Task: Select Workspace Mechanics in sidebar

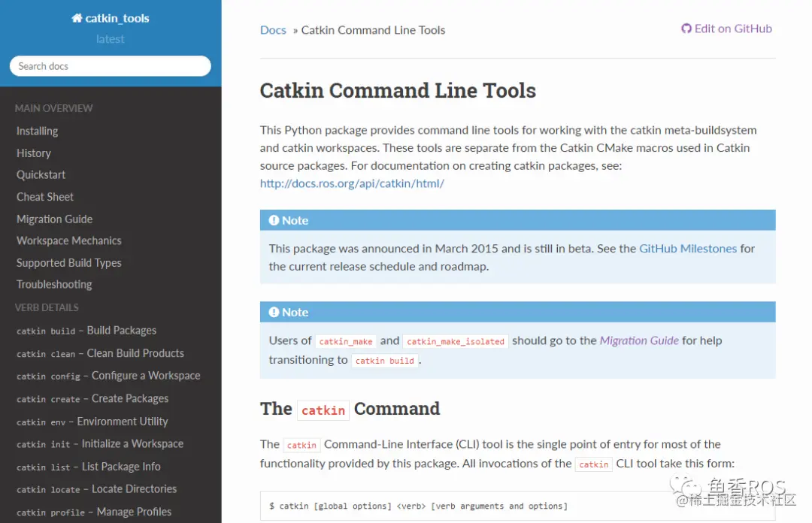Action: [x=69, y=240]
